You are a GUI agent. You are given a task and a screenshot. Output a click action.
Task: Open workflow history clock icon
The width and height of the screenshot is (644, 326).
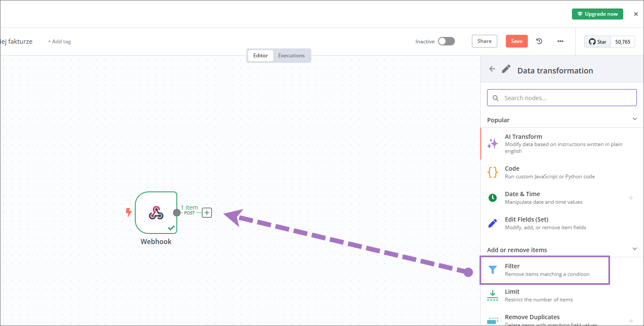(x=539, y=41)
